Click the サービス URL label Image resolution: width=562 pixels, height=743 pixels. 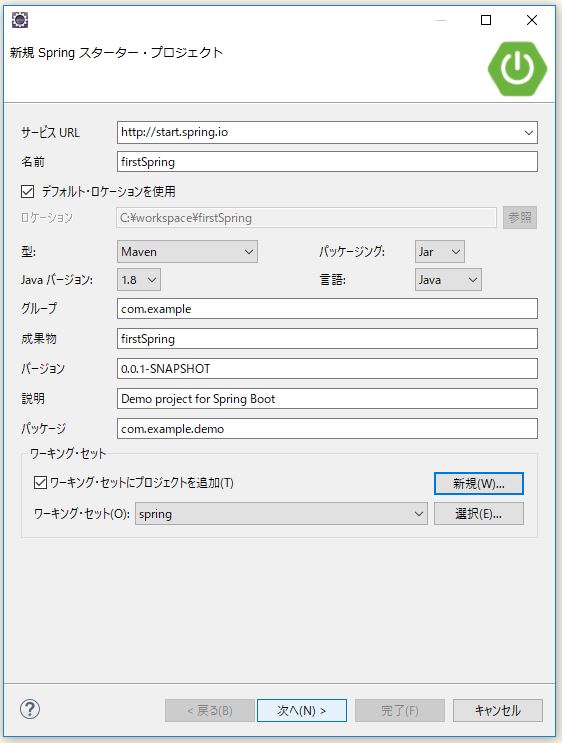point(50,133)
